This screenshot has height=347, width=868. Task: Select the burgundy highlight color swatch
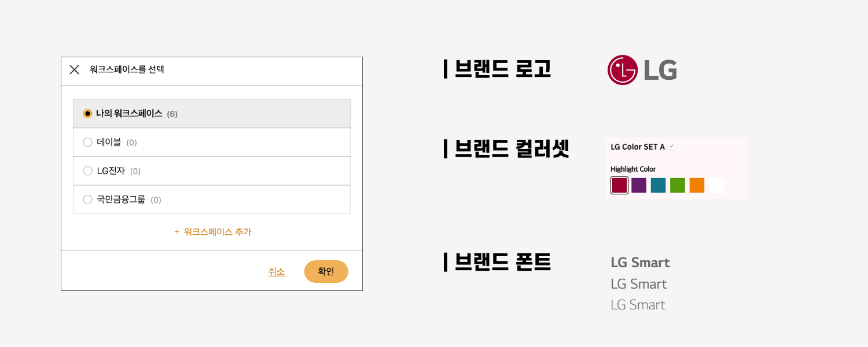(x=619, y=186)
